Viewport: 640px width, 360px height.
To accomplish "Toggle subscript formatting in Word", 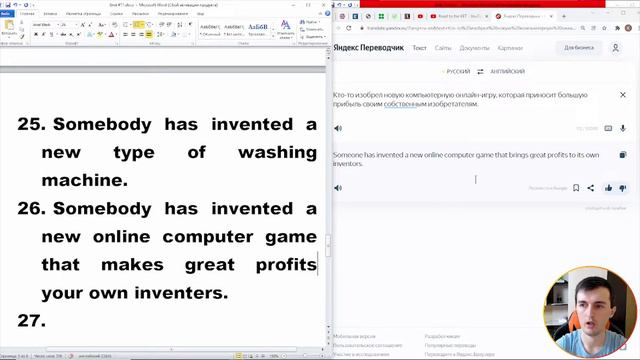I will point(71,35).
